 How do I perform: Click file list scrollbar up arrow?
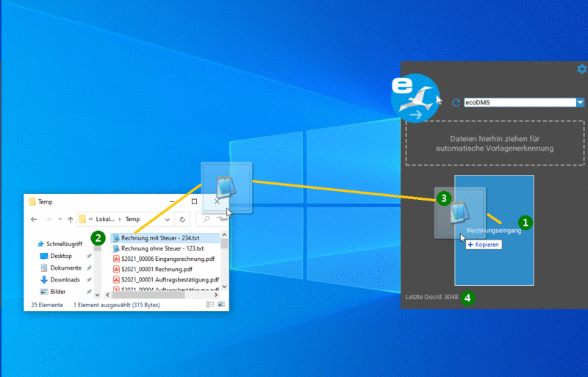224,235
